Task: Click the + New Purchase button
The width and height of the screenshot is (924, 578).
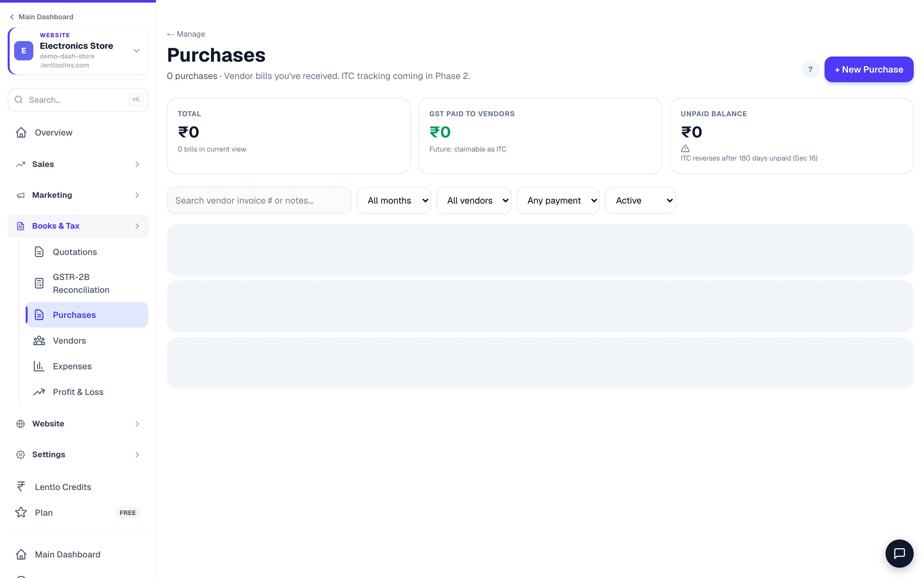Action: [x=868, y=70]
